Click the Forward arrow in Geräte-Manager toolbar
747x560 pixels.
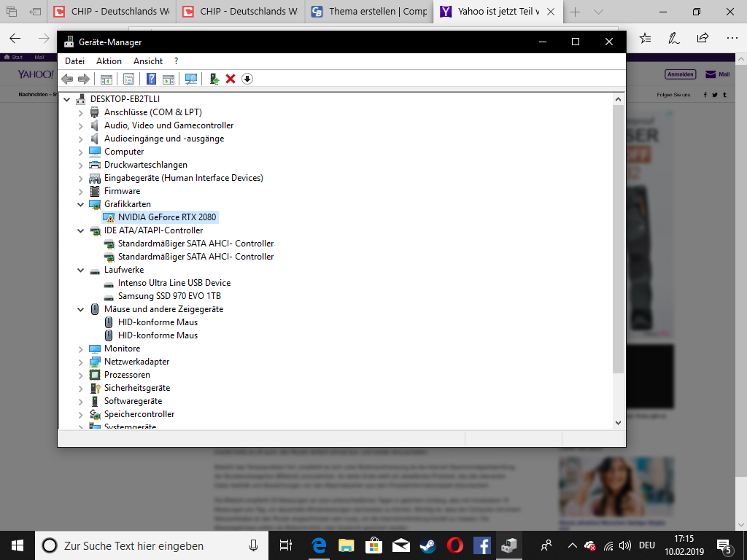83,79
